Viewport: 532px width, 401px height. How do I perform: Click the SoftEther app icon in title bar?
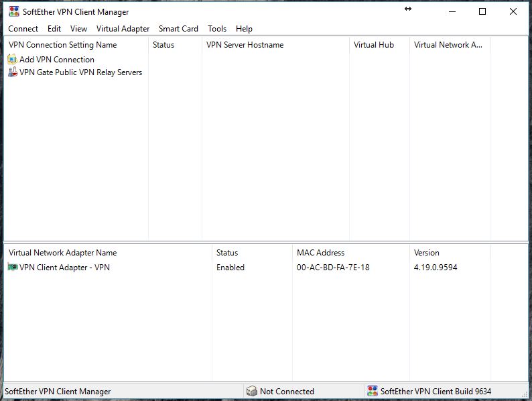pos(14,11)
